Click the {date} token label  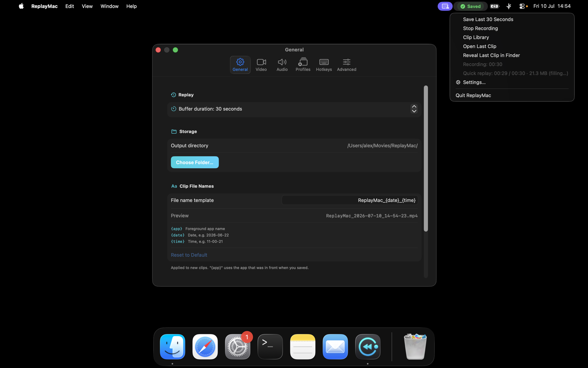coord(178,235)
